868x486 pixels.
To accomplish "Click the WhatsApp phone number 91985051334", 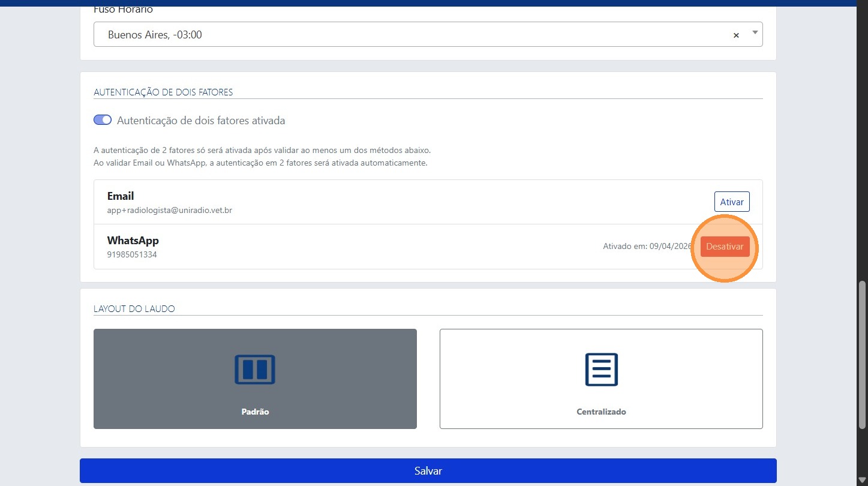I will (x=132, y=254).
